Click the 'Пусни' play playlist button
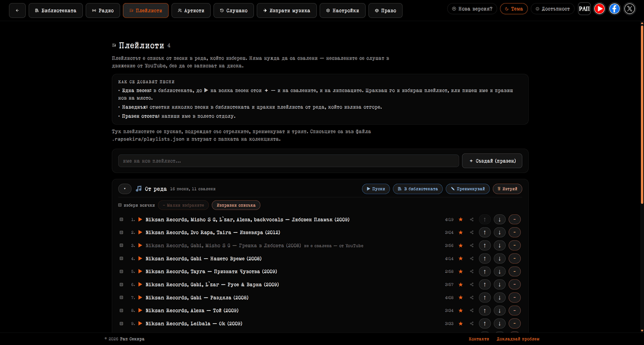This screenshot has width=644, height=345. [376, 189]
